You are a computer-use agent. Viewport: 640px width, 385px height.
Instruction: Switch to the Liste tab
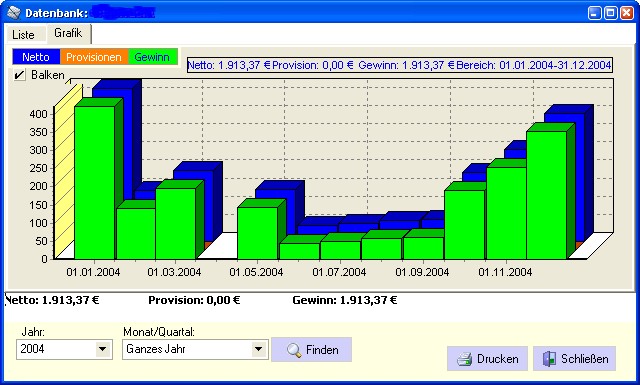click(x=23, y=34)
